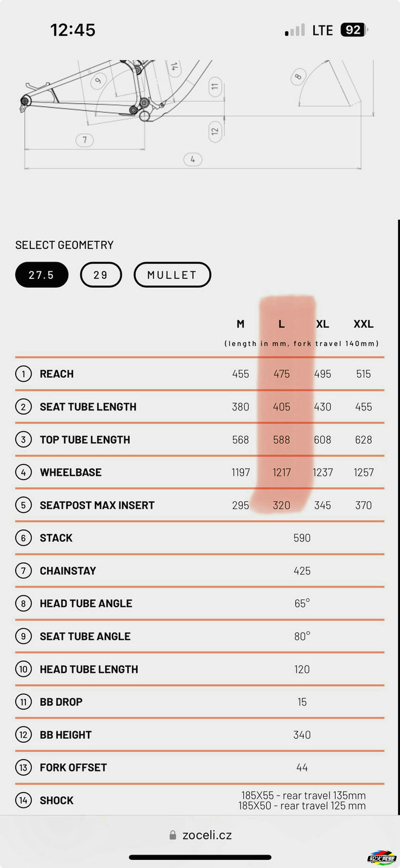Click the circled number 1 beside REACH
This screenshot has height=868, width=400.
[23, 374]
